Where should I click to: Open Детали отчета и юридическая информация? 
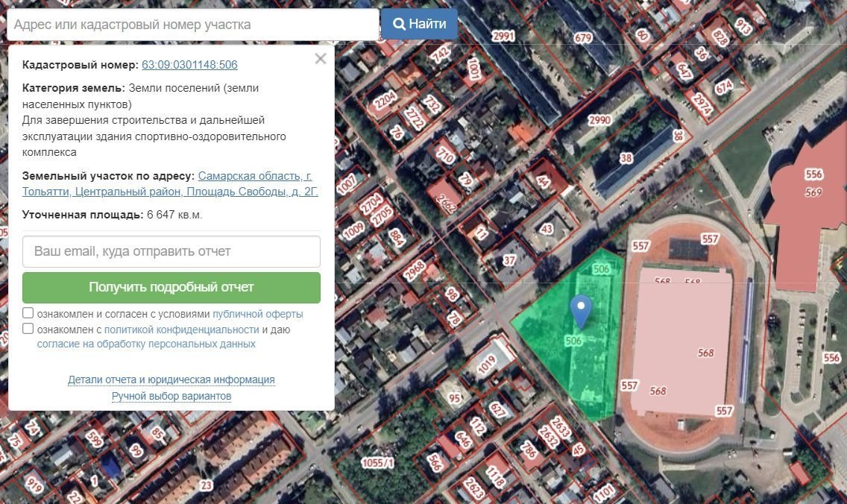point(171,379)
